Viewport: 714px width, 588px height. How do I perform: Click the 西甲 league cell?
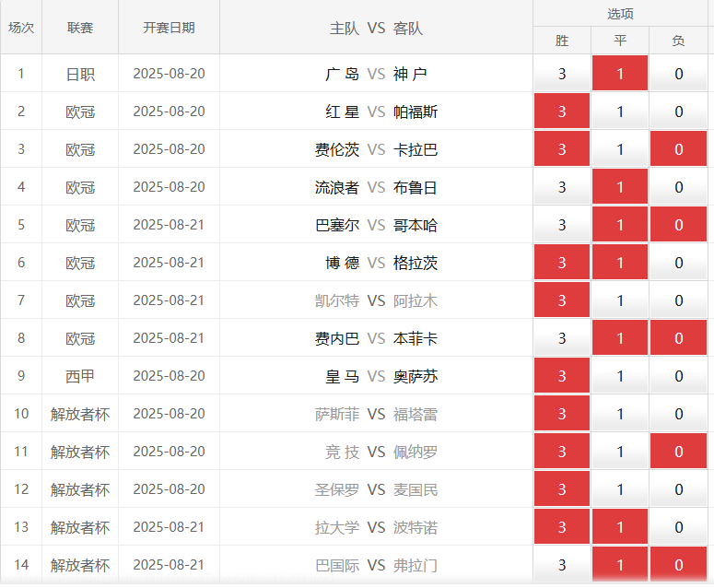pos(80,376)
